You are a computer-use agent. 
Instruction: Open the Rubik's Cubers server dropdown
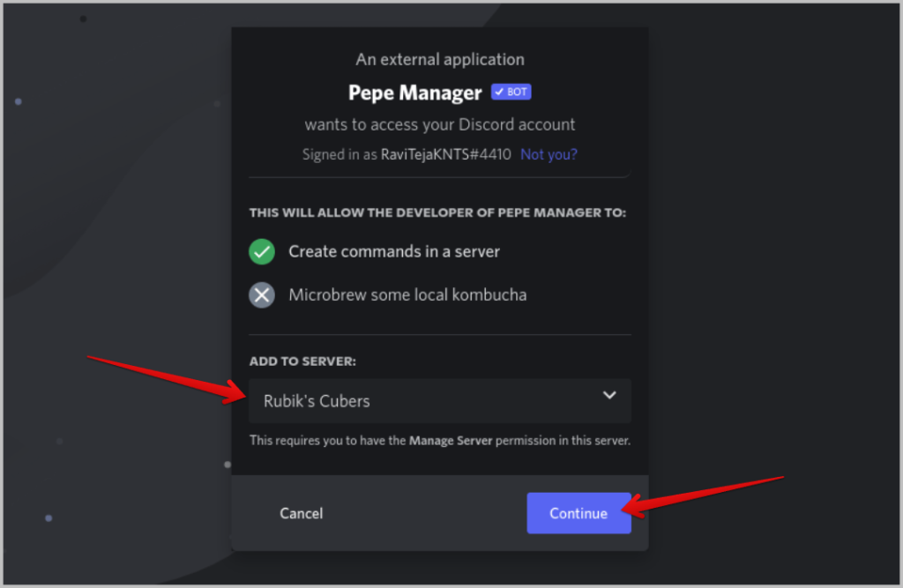pyautogui.click(x=440, y=401)
